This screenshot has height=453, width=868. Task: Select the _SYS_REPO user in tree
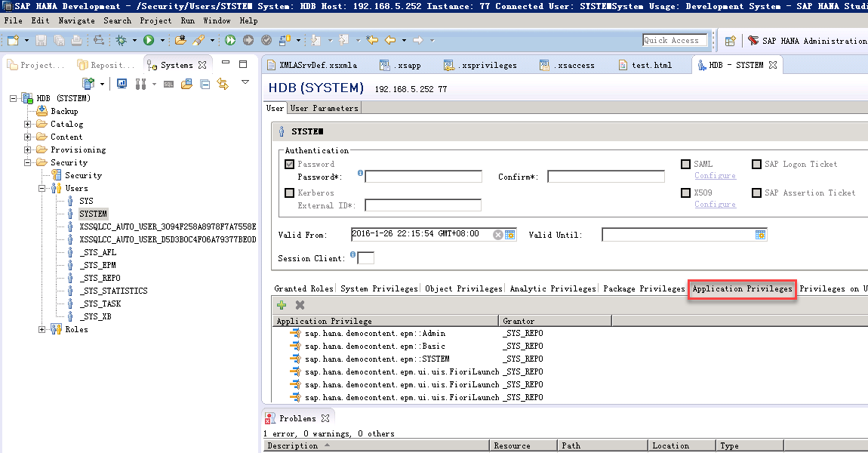100,278
